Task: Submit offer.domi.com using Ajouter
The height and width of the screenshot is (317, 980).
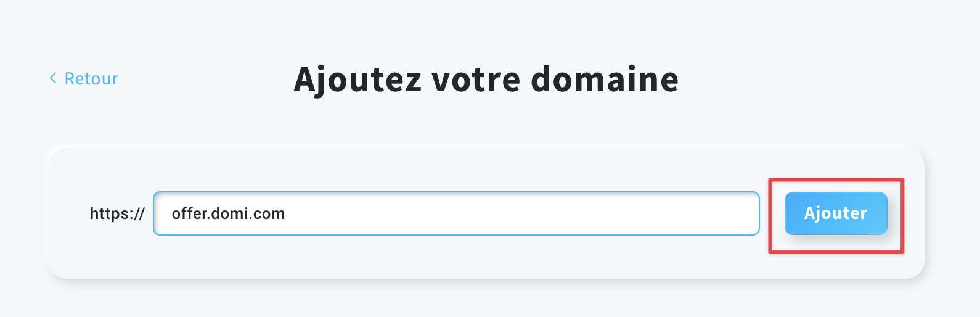Action: point(836,213)
